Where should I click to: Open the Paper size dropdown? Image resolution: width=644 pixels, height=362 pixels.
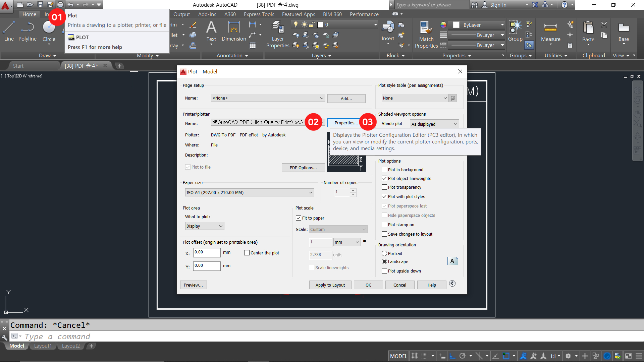(250, 192)
